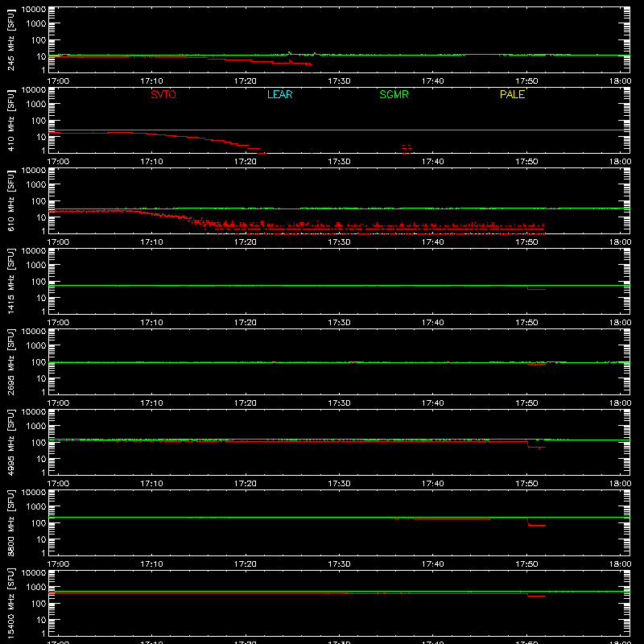Click the 1000 y-axis value on 4995 MHz plot
This screenshot has width=644, height=644.
tap(36, 427)
